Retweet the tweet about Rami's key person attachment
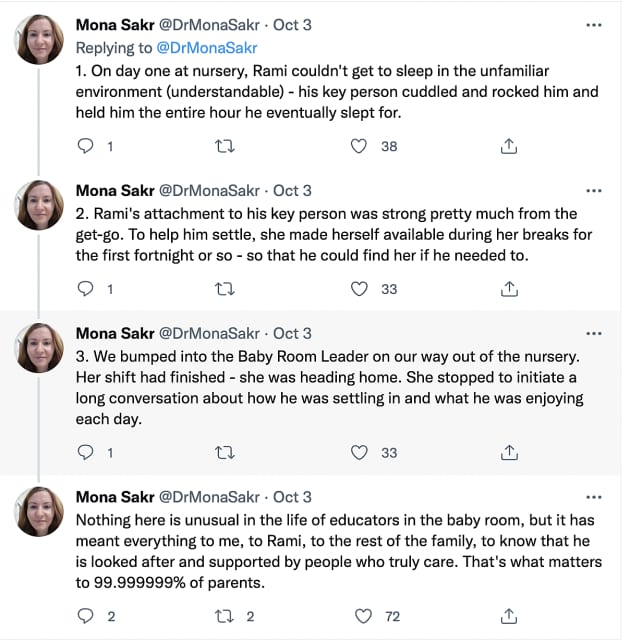This screenshot has width=630, height=641. click(x=226, y=289)
